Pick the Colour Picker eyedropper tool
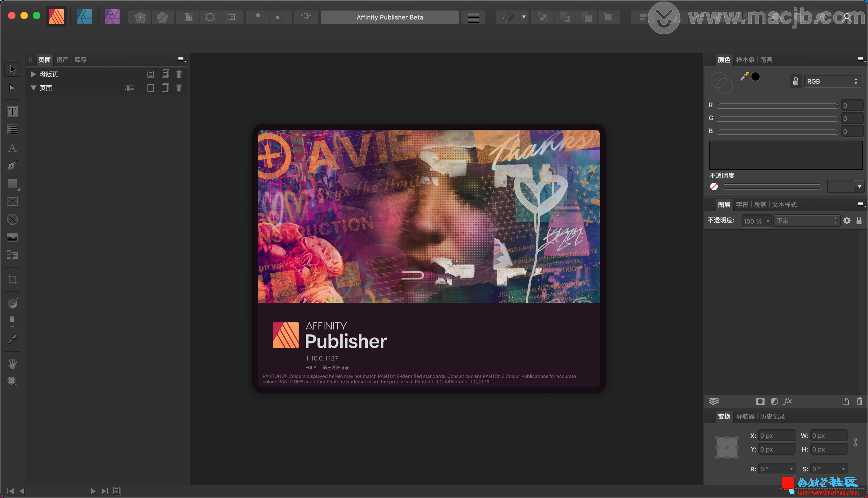This screenshot has width=868, height=498. (12, 339)
